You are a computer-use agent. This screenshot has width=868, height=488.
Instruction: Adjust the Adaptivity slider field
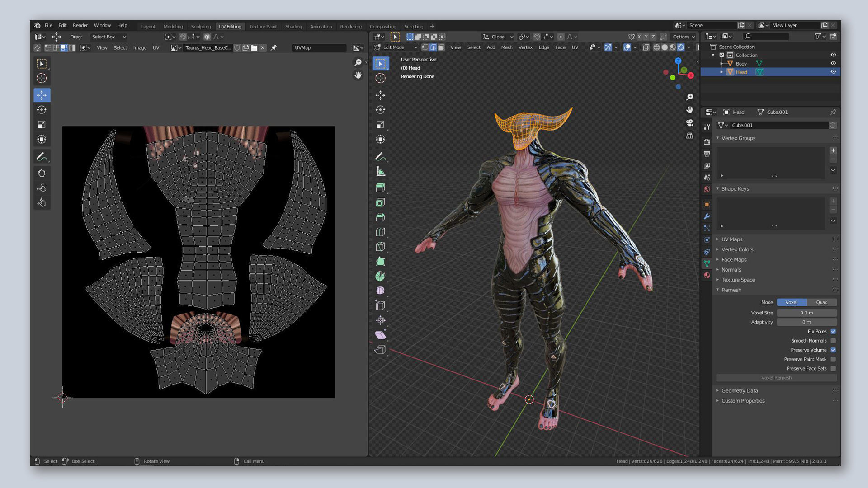[x=807, y=322]
